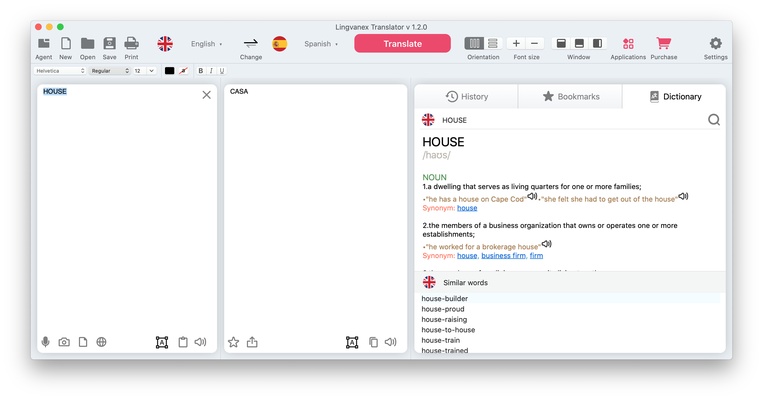This screenshot has width=763, height=400.
Task: Switch to horizontal row orientation
Action: 493,43
